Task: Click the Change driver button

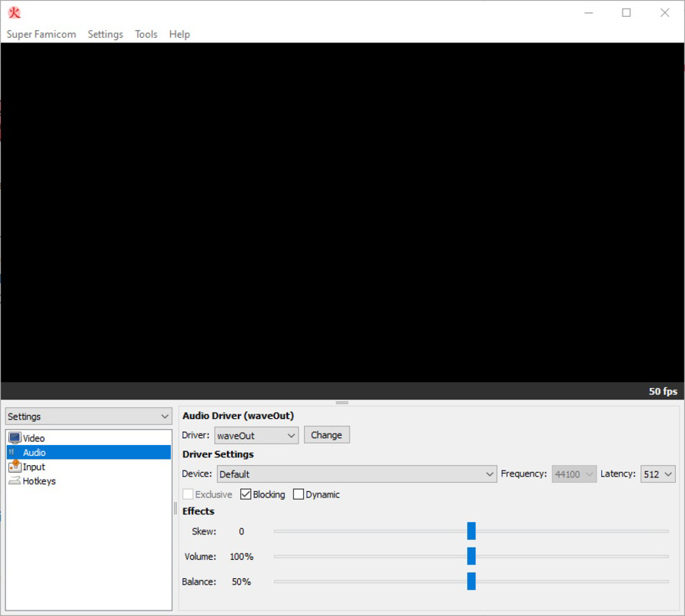Action: pyautogui.click(x=327, y=434)
